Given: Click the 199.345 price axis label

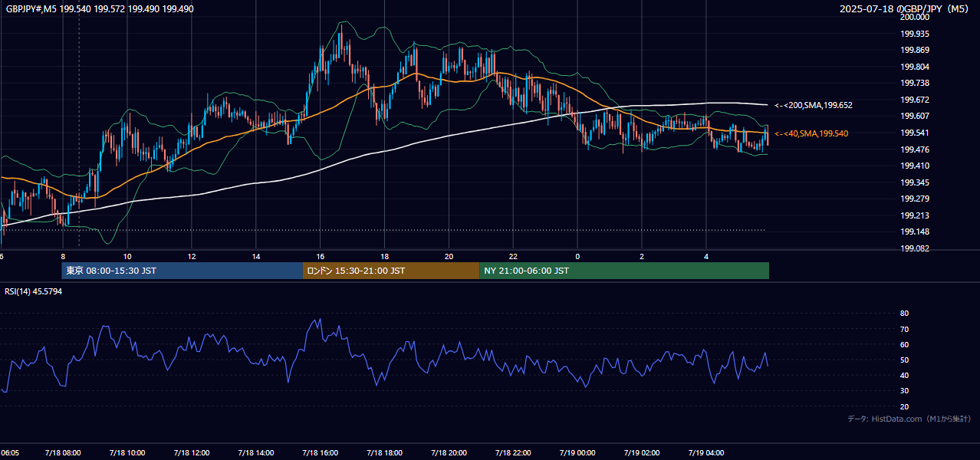Looking at the screenshot, I should pyautogui.click(x=916, y=182).
